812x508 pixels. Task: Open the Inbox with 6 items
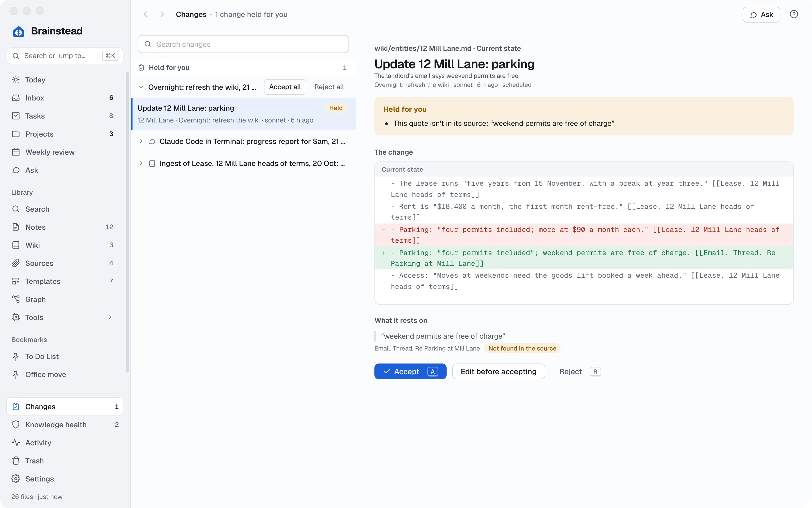click(x=65, y=98)
